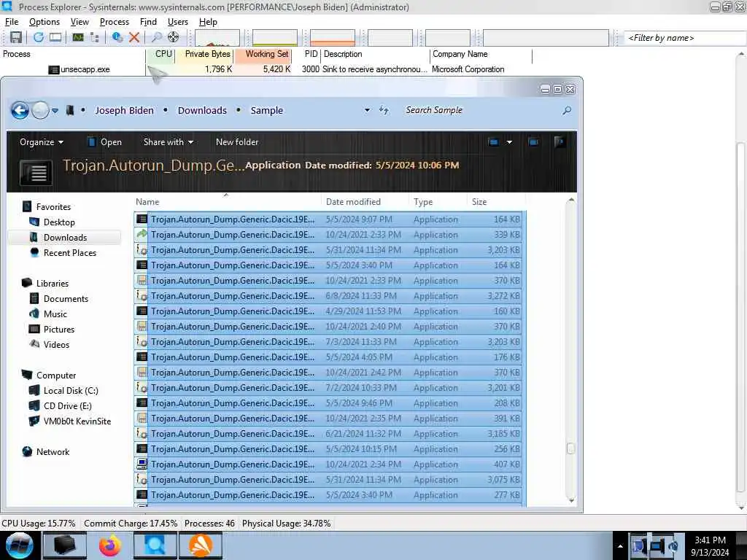Click the CPU usage graph in toolbar
Viewport: 747px width, 560px height.
[x=217, y=38]
